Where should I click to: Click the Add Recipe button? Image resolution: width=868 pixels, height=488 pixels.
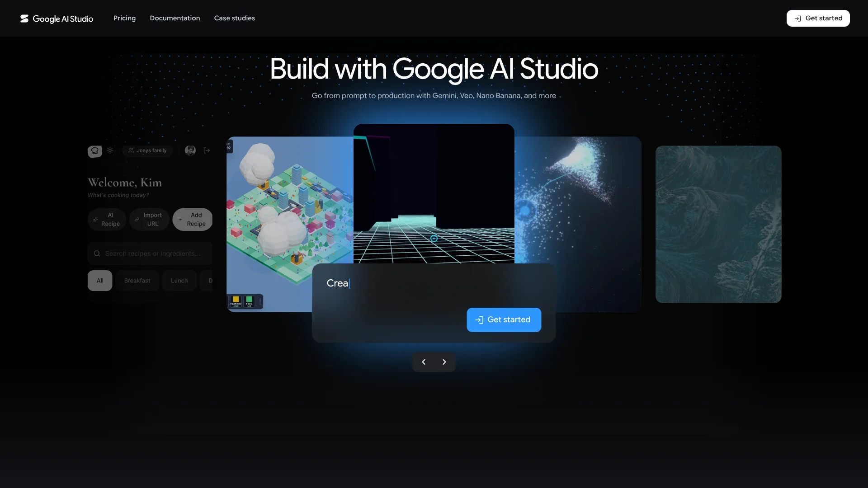(x=193, y=220)
